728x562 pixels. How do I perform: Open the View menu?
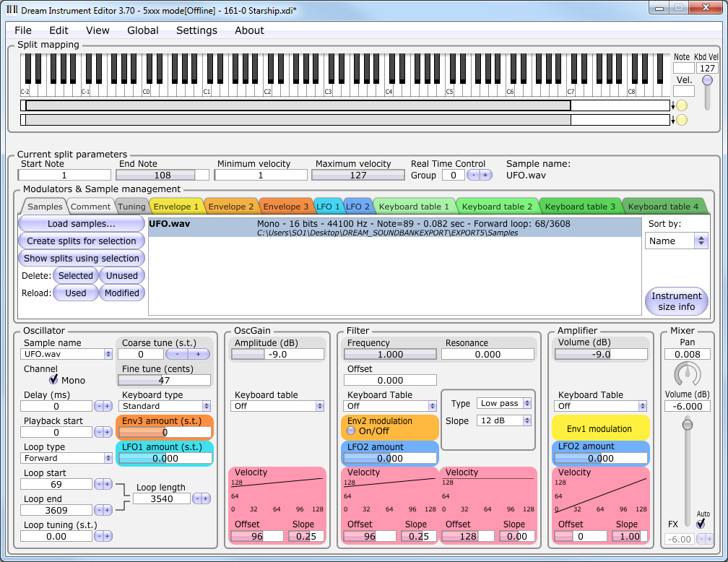point(97,30)
